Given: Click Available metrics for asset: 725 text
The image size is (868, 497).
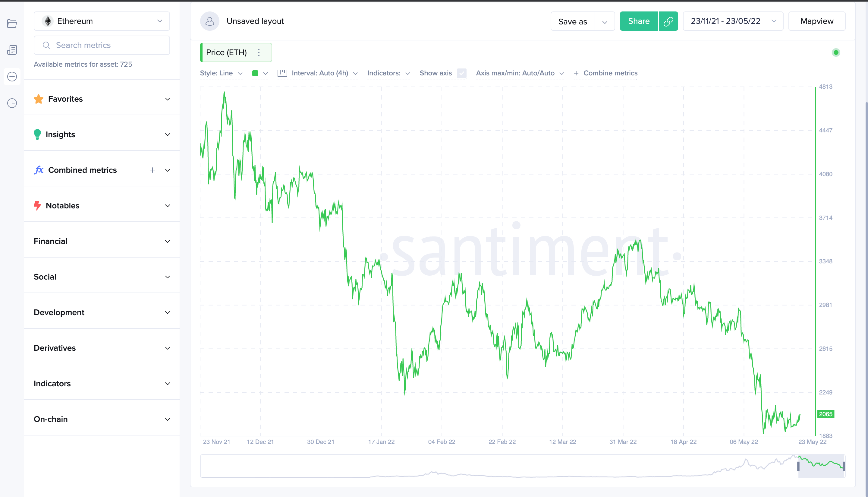Looking at the screenshot, I should [x=83, y=65].
